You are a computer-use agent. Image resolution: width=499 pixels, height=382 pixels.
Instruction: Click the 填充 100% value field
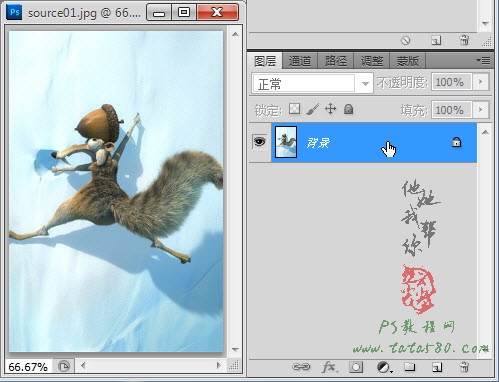(452, 110)
